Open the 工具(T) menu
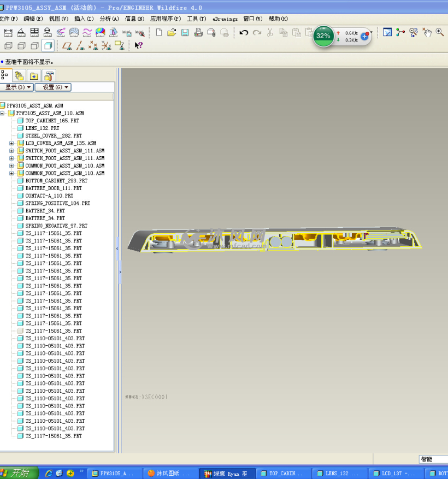Screen dimensions: 448x479 coord(197,19)
